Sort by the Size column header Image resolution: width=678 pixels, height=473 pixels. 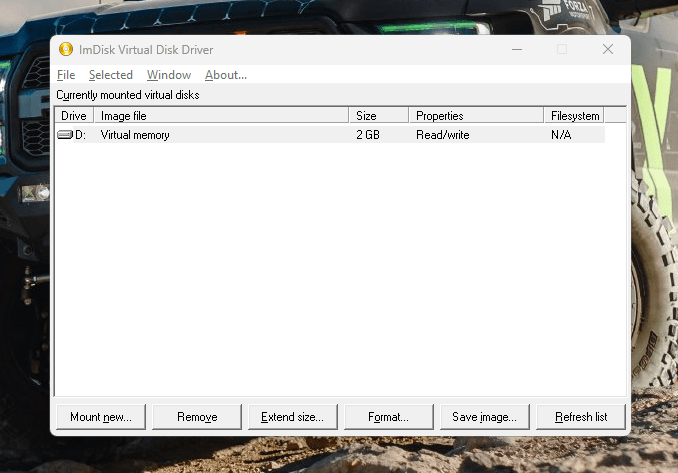point(379,115)
